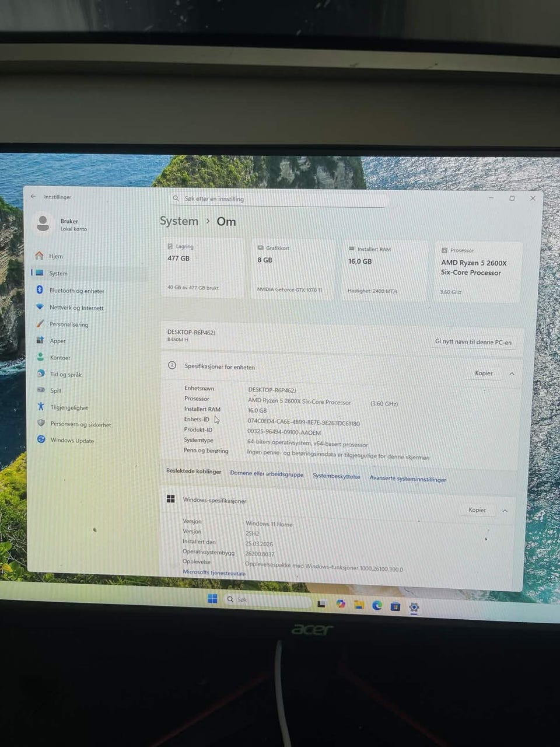Screen dimensions: 560x747
Task: Collapse the Windows-spesifikasjoner section
Action: (505, 511)
